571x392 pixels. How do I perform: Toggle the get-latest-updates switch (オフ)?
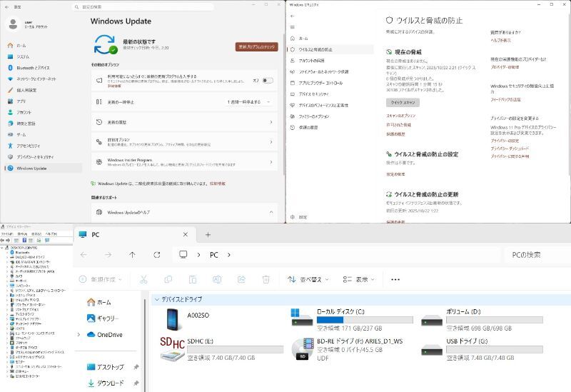[x=268, y=81]
